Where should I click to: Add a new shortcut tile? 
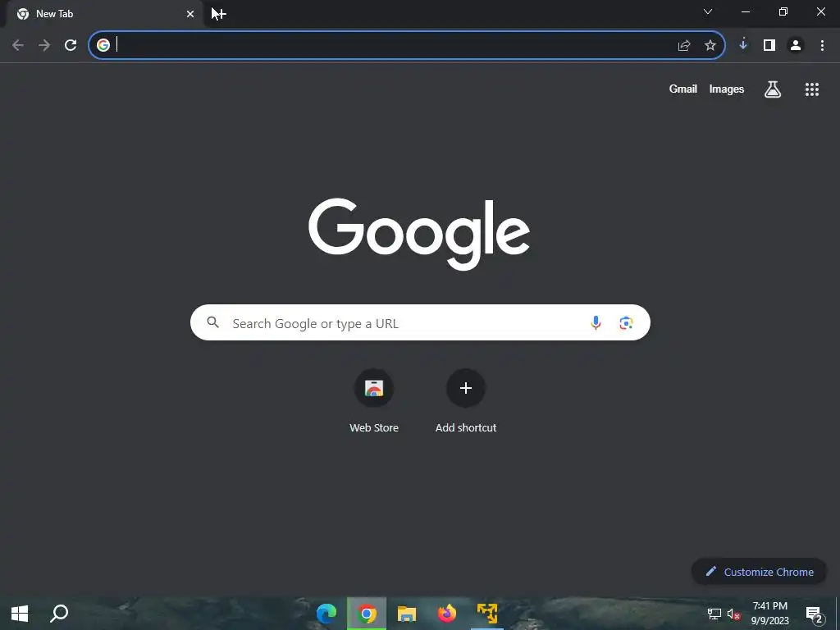466,400
